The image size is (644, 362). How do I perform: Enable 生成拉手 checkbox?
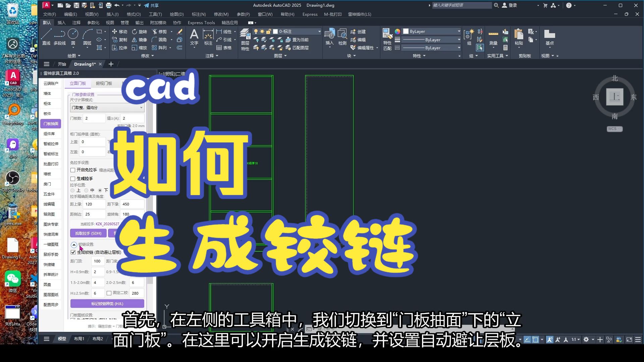point(73,179)
